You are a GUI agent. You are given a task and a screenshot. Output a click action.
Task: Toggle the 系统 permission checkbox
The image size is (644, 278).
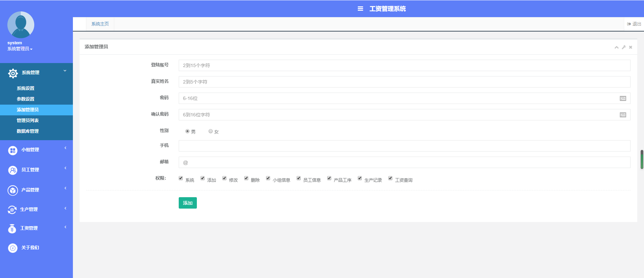coord(181,178)
